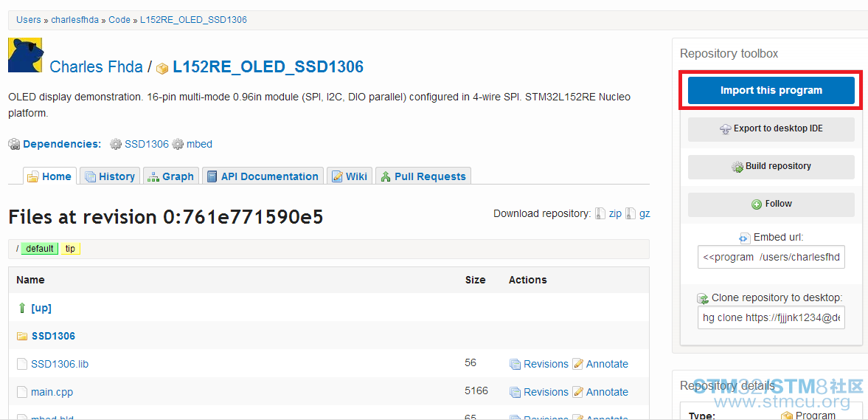
Task: Select the default branch tag
Action: tap(40, 249)
